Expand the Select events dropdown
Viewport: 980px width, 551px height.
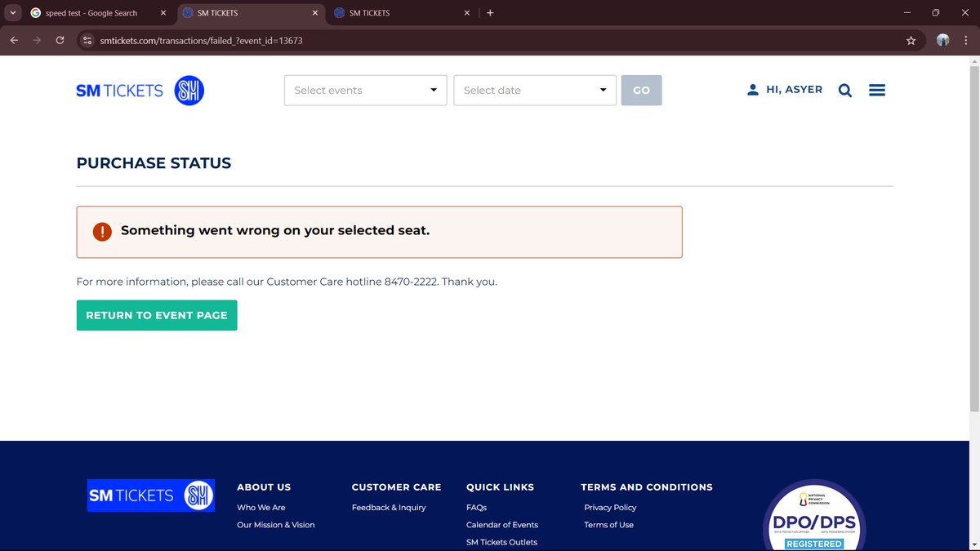point(366,91)
